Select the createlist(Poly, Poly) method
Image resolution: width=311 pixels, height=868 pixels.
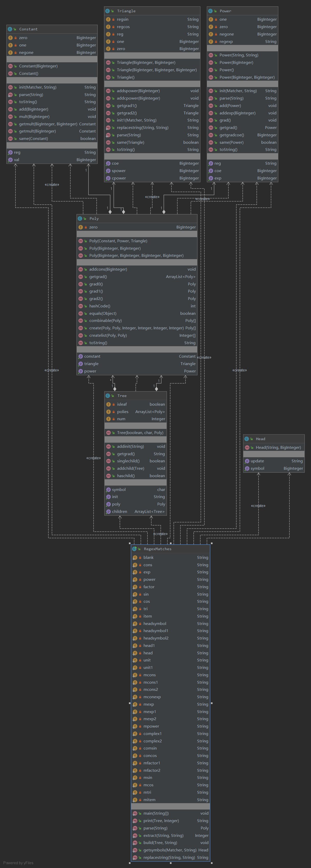(137, 336)
